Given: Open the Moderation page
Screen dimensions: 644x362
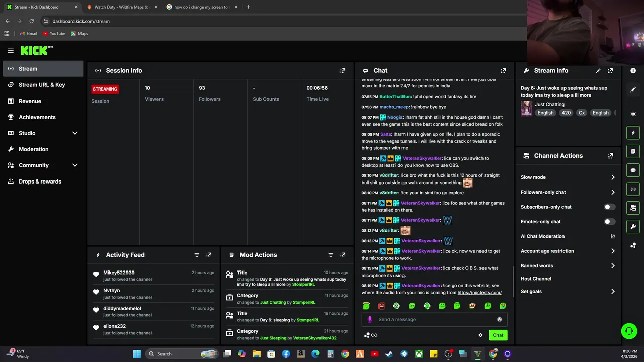Looking at the screenshot, I should pyautogui.click(x=43, y=149).
